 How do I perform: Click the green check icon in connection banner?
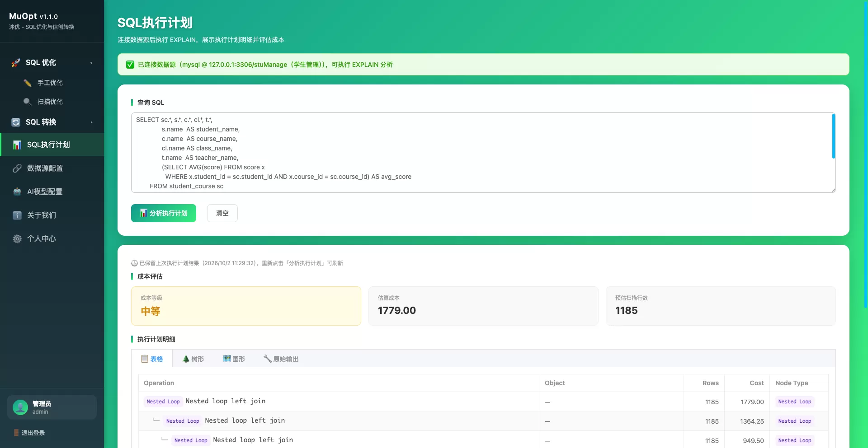point(130,65)
